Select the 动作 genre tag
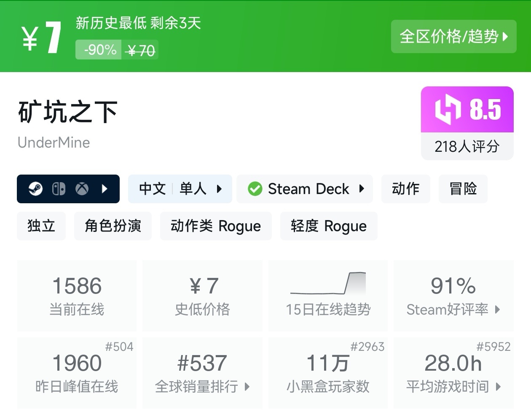This screenshot has width=531, height=420. tap(405, 189)
